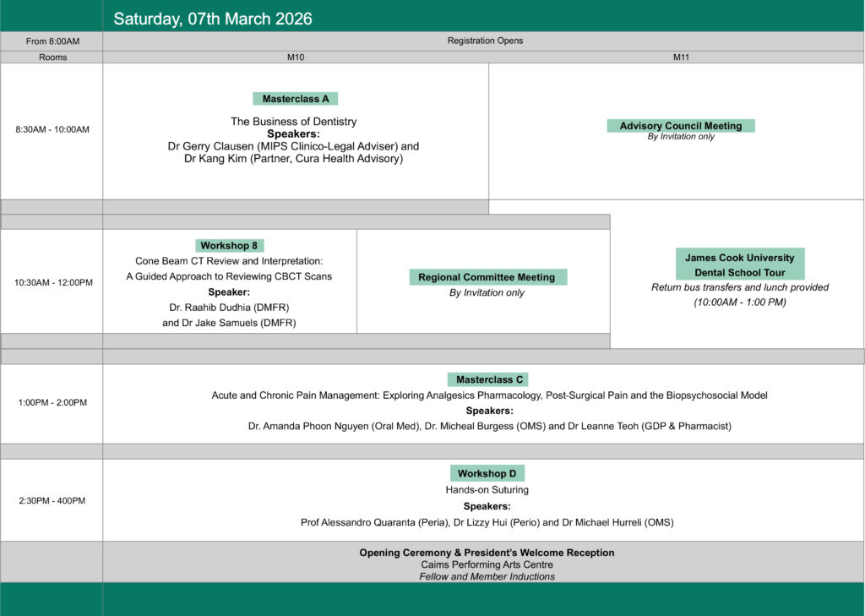865x616 pixels.
Task: Select James Cook University tour heading
Action: [739, 258]
